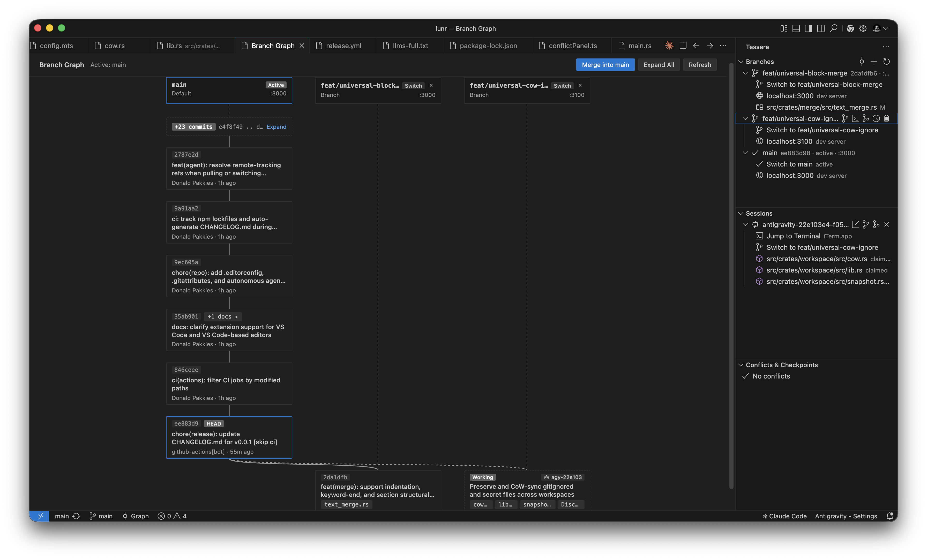
Task: Expand the +23 commits link
Action: [x=276, y=127]
